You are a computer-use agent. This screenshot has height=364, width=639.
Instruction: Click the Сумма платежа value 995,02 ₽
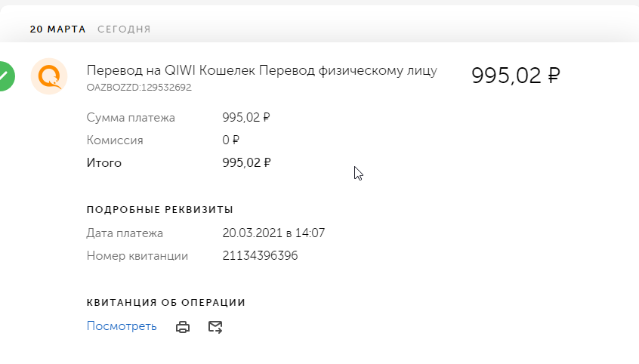246,117
